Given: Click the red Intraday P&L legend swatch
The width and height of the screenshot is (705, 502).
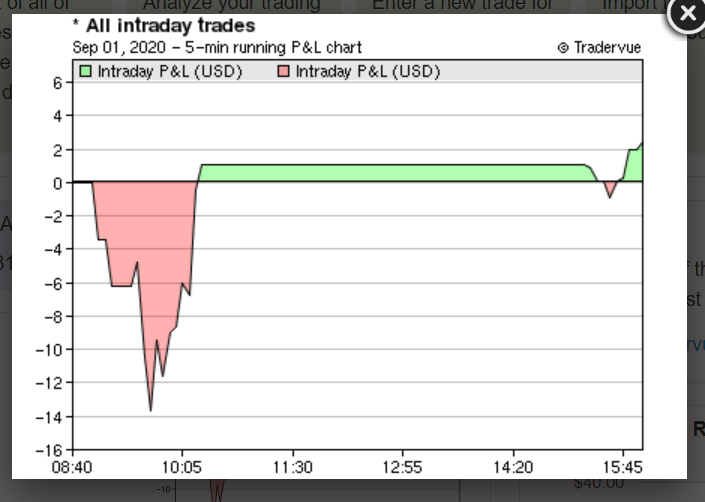Looking at the screenshot, I should click(x=283, y=72).
